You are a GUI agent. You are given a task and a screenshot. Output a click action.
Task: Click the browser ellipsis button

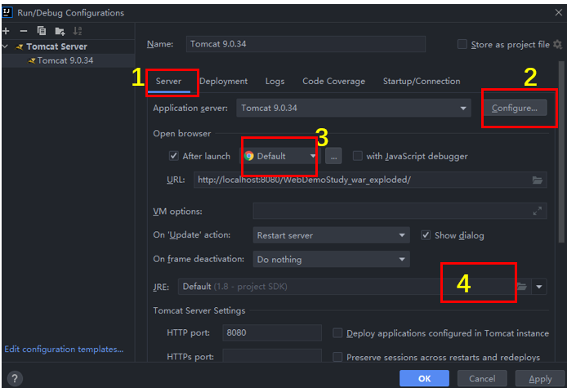click(333, 156)
